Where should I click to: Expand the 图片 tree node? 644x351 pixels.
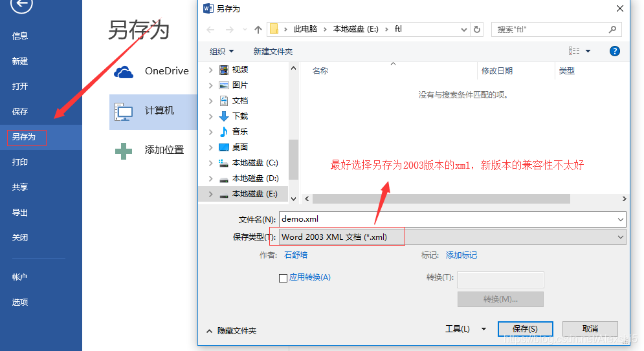pos(211,85)
